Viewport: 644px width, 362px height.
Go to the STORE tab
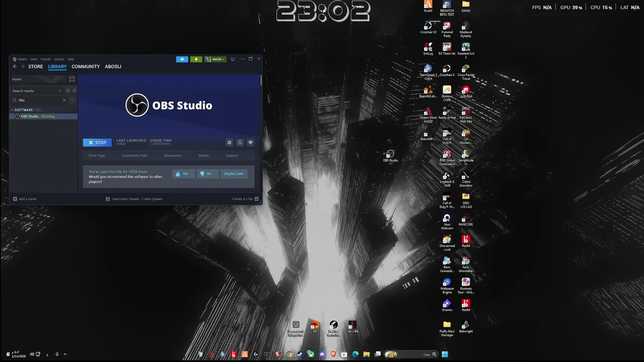click(36, 66)
